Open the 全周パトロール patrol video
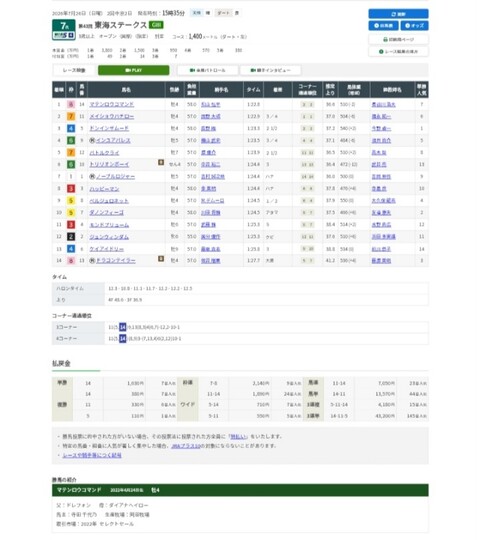 click(207, 70)
